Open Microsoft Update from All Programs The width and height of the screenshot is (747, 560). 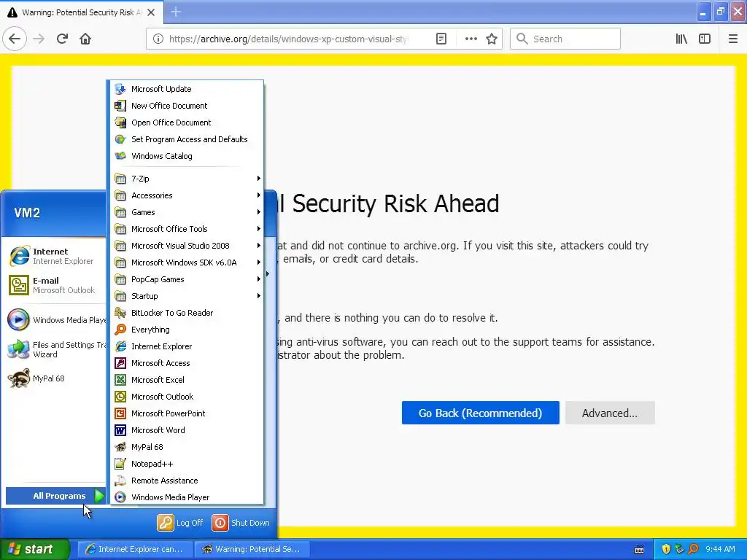click(x=187, y=89)
